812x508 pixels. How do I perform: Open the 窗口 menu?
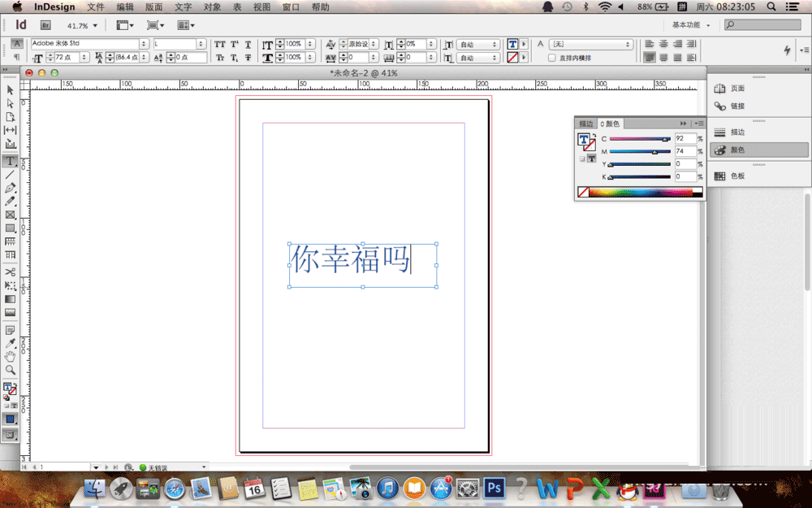point(289,7)
